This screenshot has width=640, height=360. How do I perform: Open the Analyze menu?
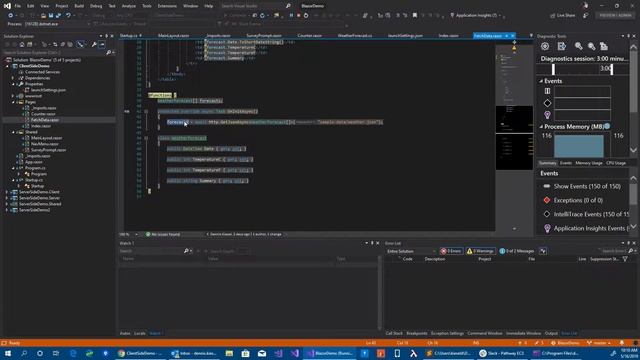[129, 6]
